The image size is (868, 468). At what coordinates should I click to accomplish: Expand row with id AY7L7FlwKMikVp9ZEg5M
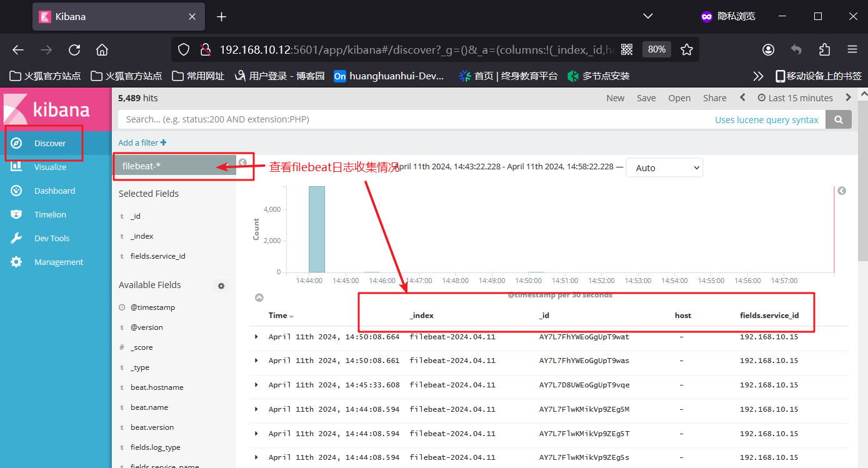click(x=256, y=409)
